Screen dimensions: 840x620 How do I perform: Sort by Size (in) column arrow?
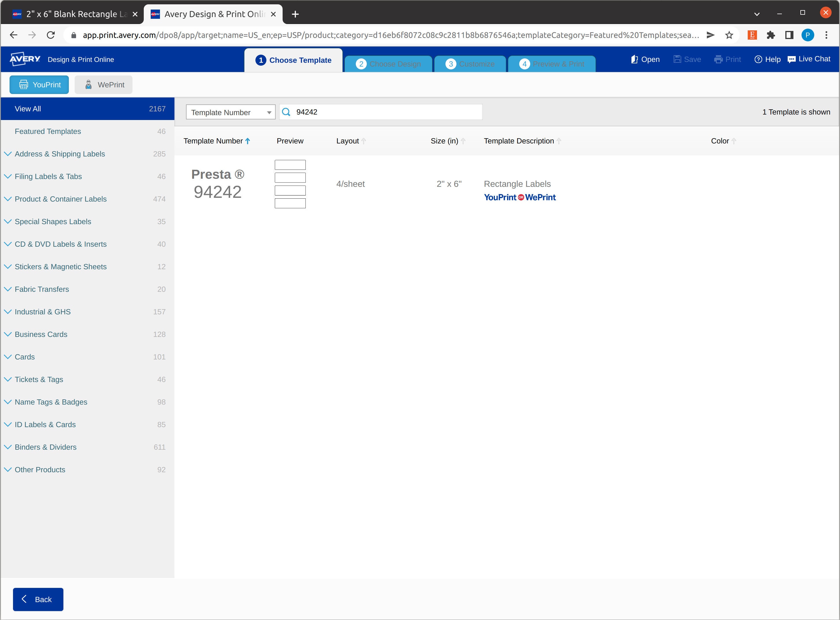coord(463,141)
